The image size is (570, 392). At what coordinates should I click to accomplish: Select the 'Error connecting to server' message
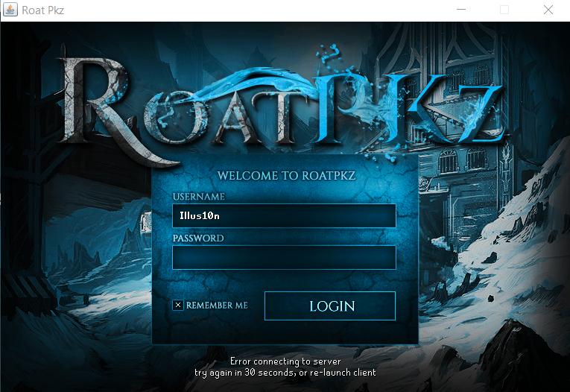[285, 361]
